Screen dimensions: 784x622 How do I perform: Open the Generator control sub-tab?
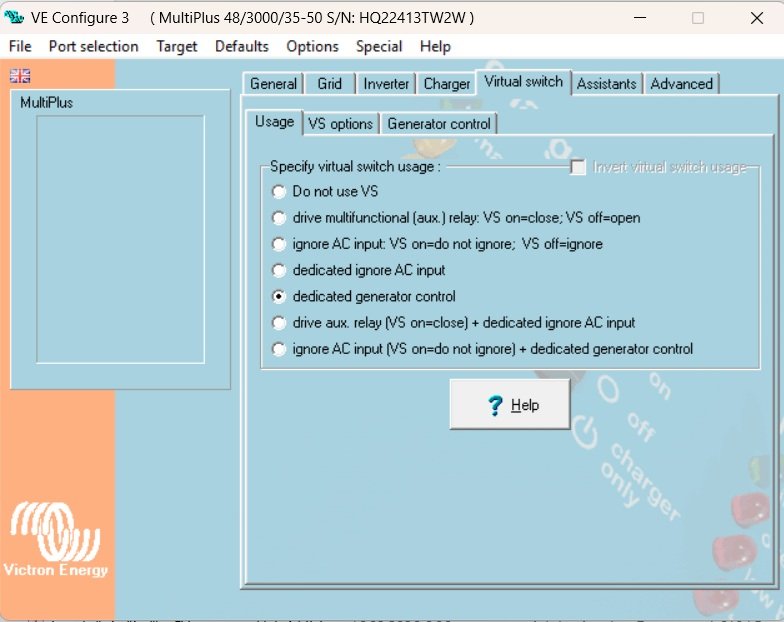click(438, 124)
